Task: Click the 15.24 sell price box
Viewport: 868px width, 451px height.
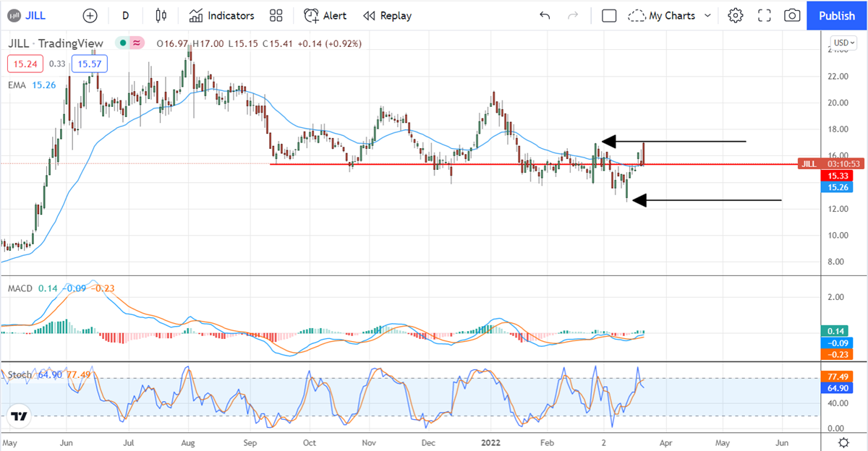Action: point(25,64)
